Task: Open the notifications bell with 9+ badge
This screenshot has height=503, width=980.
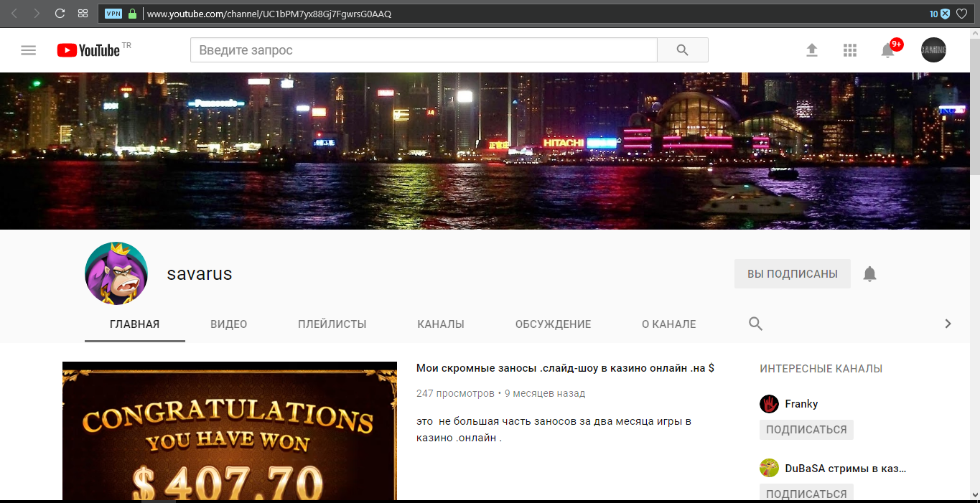Action: 888,50
